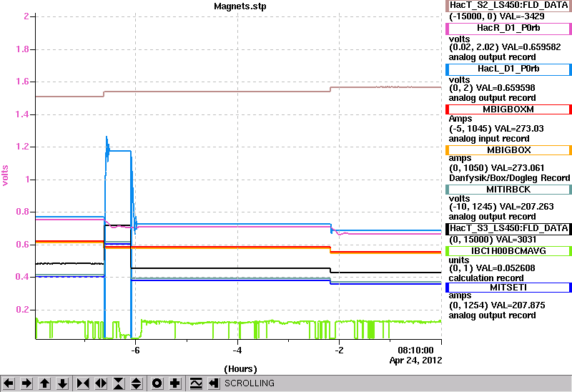Click the circle auto-scale icon
Viewport: 572px width, 392px height.
(157, 383)
